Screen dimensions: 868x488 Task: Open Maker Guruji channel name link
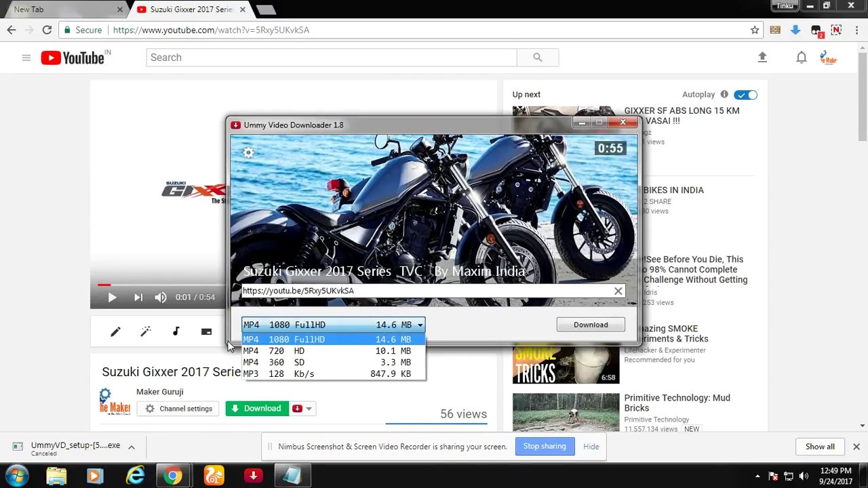(x=160, y=392)
